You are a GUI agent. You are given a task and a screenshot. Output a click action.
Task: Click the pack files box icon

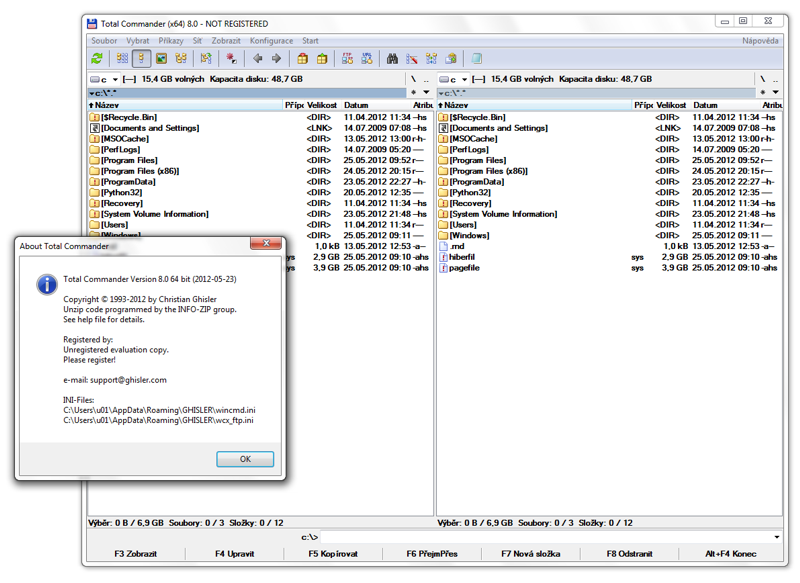pyautogui.click(x=303, y=59)
